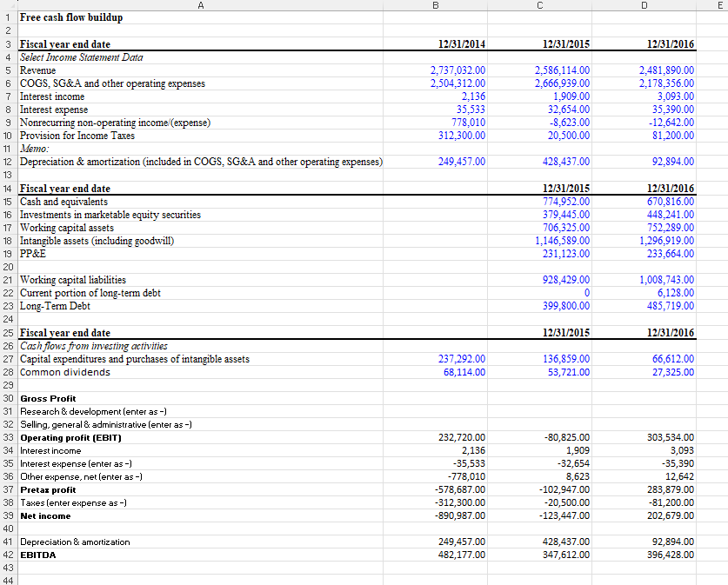Select column D header

click(644, 5)
